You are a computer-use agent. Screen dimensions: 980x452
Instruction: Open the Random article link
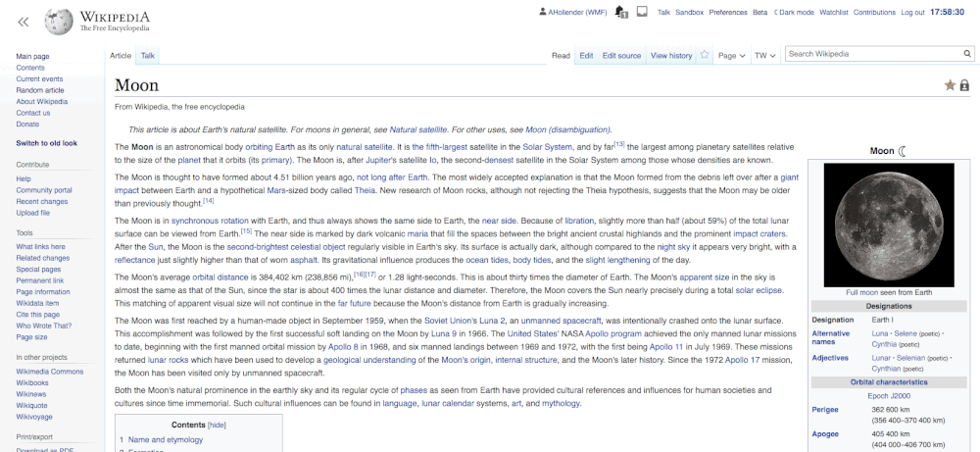pos(40,90)
